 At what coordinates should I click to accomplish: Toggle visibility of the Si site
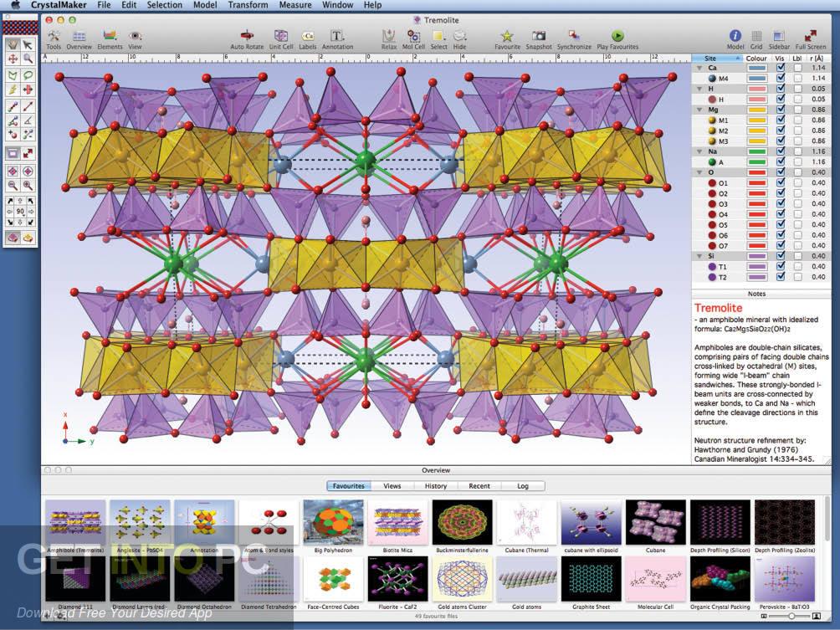point(781,254)
